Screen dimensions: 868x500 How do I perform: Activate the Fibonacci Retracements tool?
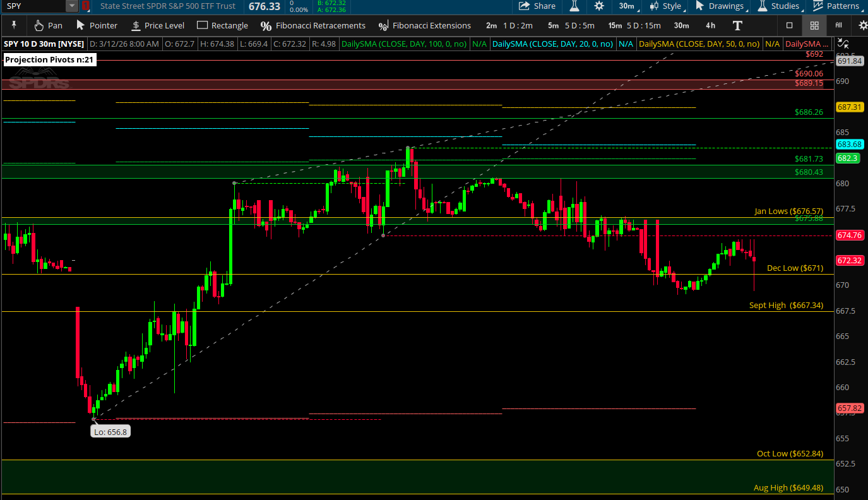313,25
